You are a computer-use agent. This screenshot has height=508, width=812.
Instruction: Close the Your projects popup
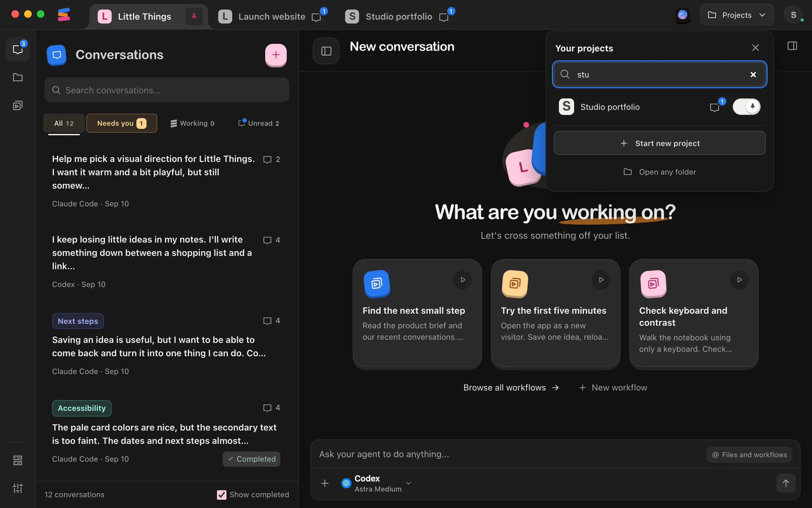[x=755, y=48]
